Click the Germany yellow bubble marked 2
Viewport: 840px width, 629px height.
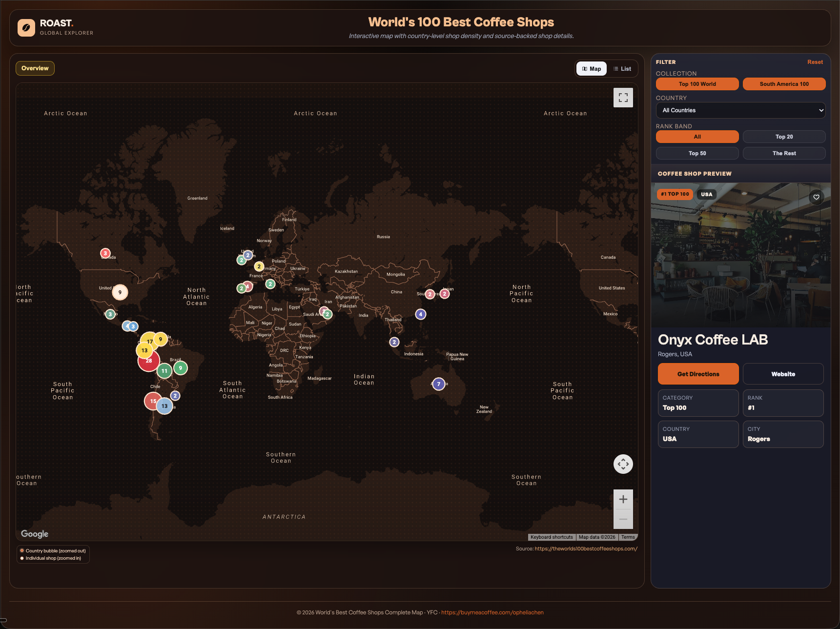tap(259, 266)
